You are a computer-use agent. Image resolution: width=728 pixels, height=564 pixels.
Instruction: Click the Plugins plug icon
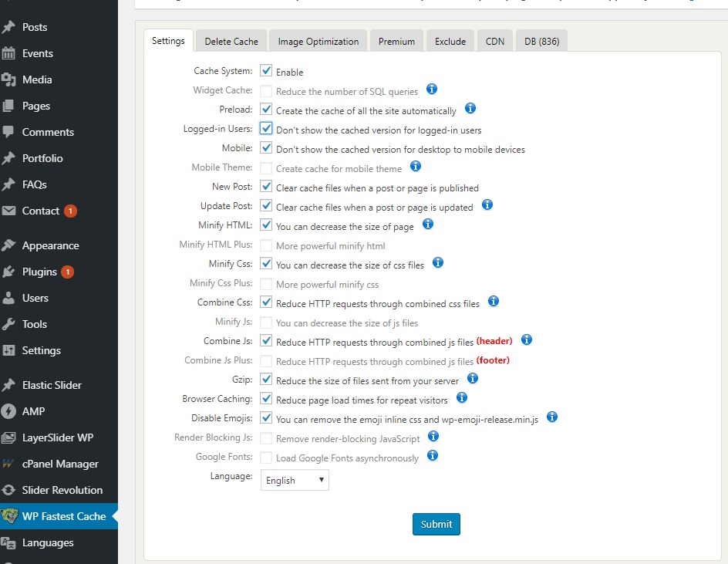click(x=8, y=272)
